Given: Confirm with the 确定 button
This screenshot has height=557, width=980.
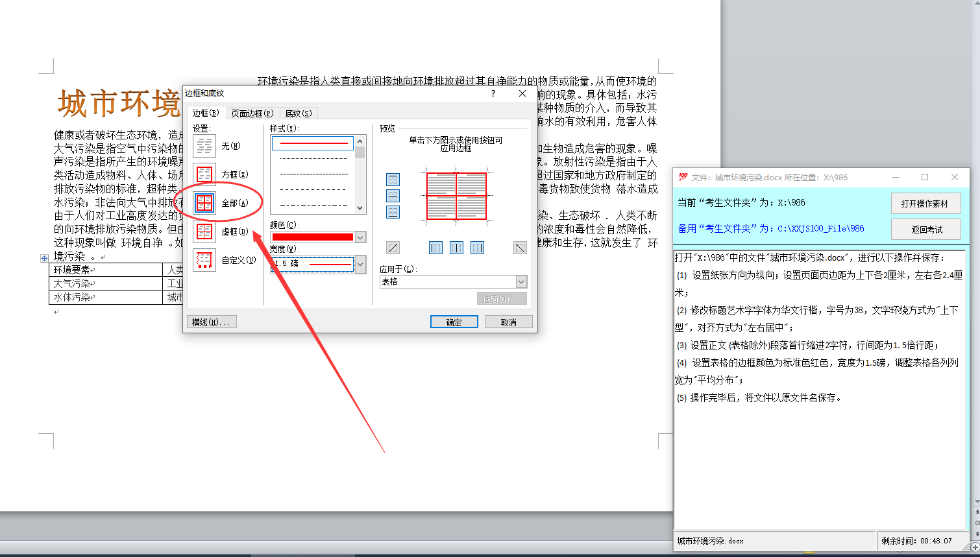Looking at the screenshot, I should [454, 322].
